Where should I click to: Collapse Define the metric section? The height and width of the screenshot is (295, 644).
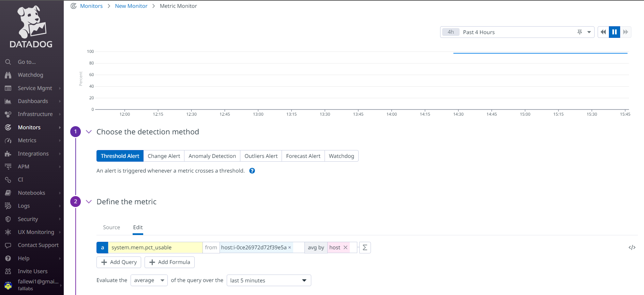89,202
